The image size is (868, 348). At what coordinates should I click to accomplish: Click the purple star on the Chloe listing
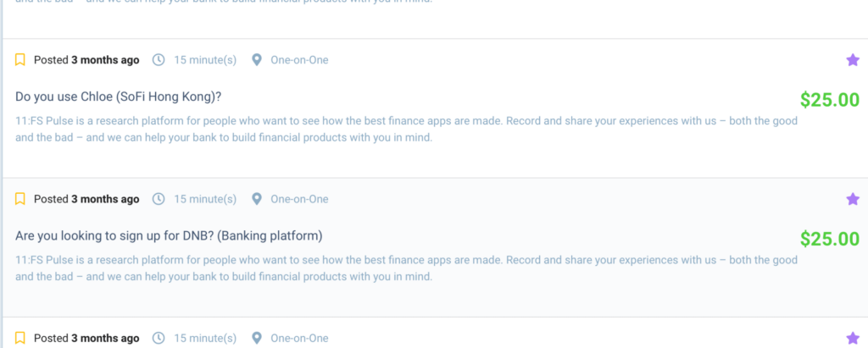(853, 60)
